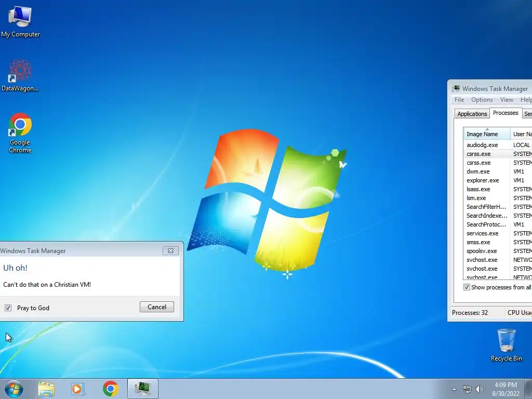This screenshot has height=399, width=532.
Task: Open Windows Explorer from the taskbar
Action: (46, 389)
